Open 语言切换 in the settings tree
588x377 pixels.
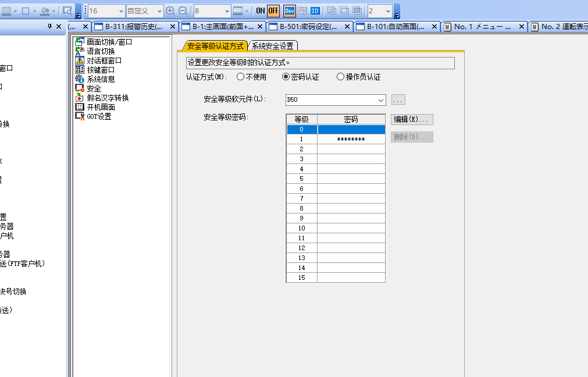pyautogui.click(x=100, y=51)
